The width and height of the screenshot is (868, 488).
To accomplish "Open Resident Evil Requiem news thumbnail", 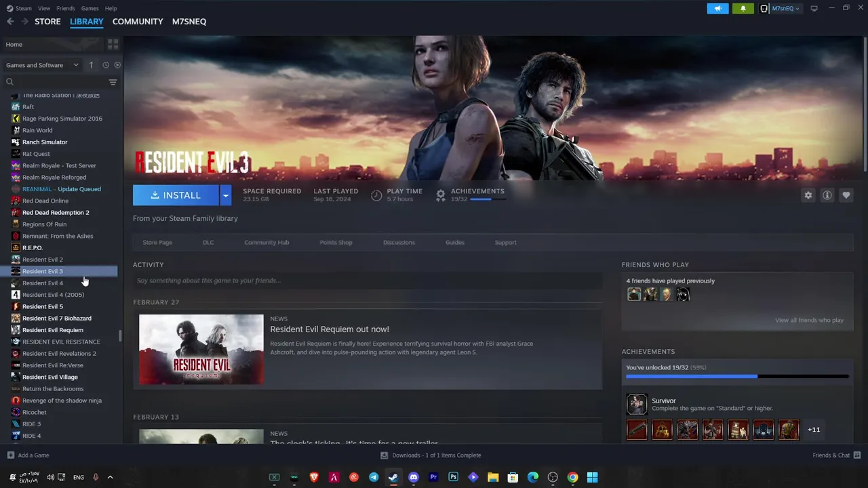I will click(201, 349).
